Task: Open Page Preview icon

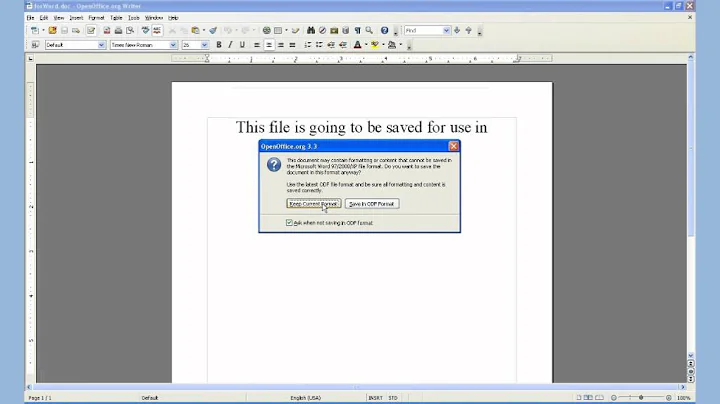Action: click(x=130, y=30)
